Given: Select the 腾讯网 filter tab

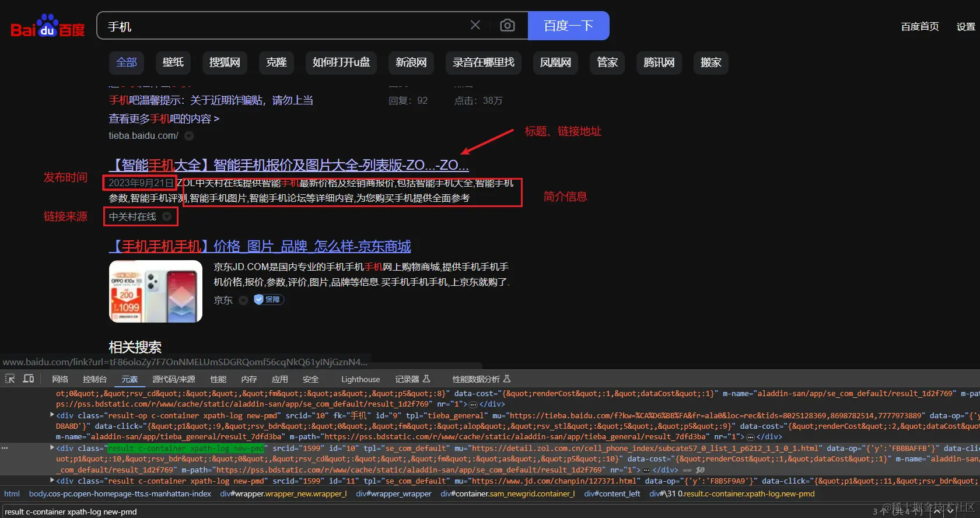Looking at the screenshot, I should (x=659, y=62).
